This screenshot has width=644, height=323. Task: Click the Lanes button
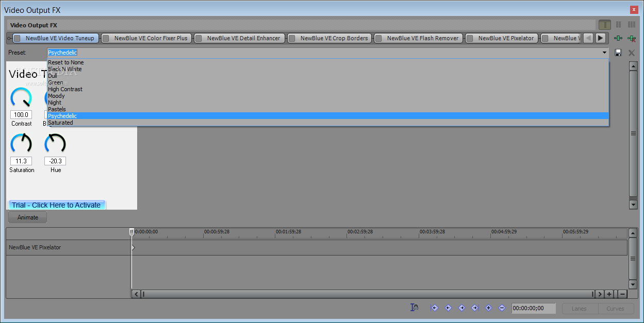pyautogui.click(x=579, y=309)
